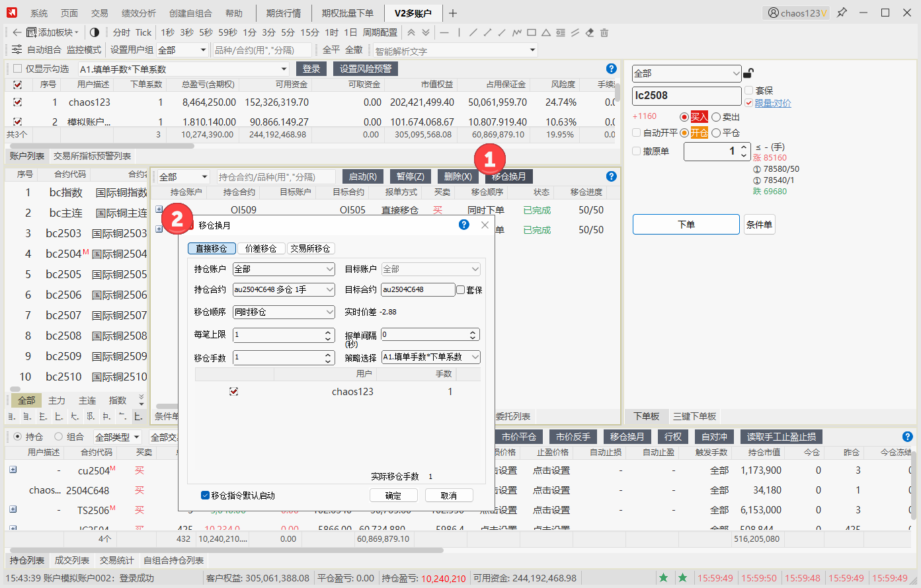Toggle 套保 checkbox next to 目标合约
The width and height of the screenshot is (921, 588).
click(461, 290)
